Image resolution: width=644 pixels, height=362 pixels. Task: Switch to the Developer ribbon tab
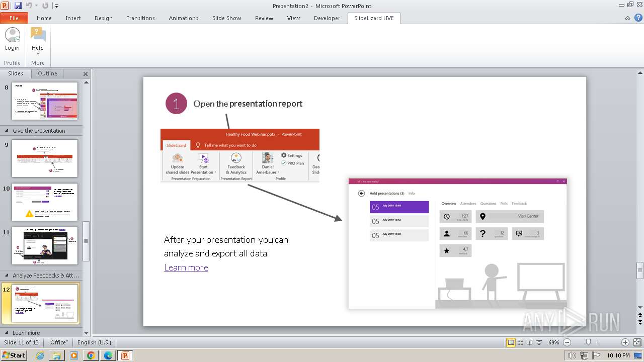pos(327,18)
